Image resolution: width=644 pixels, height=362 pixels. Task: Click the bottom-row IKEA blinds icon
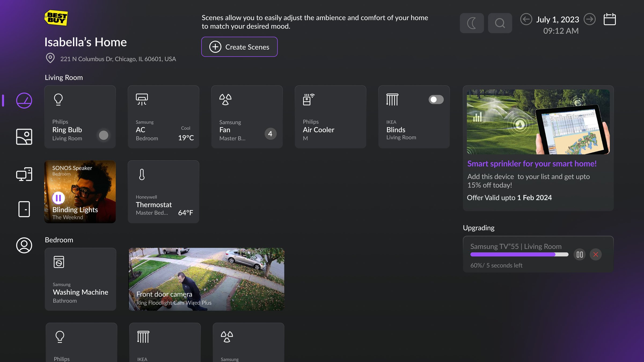click(143, 337)
